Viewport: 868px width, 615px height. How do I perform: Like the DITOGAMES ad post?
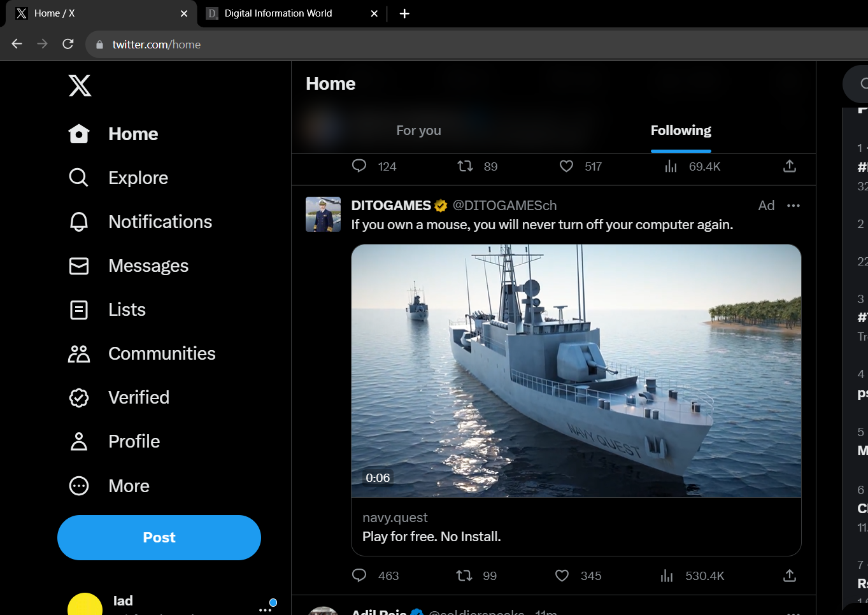coord(562,576)
